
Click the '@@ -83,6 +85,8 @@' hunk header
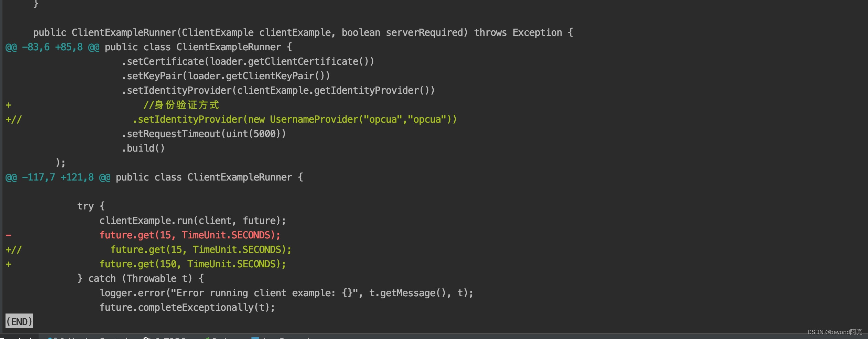click(x=52, y=47)
